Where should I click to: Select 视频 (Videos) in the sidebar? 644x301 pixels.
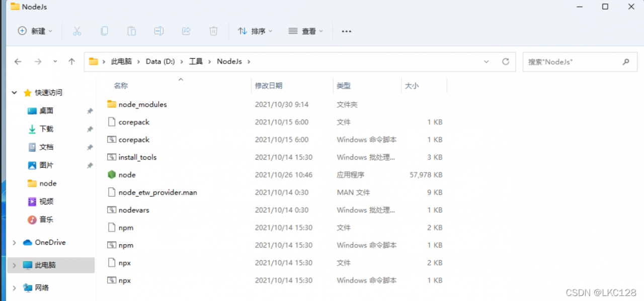46,202
